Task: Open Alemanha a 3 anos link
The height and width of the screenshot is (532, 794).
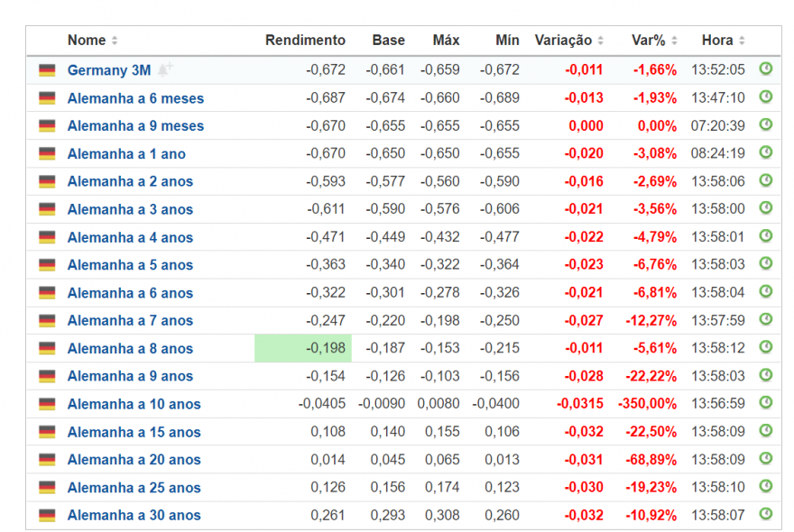Action: (130, 209)
